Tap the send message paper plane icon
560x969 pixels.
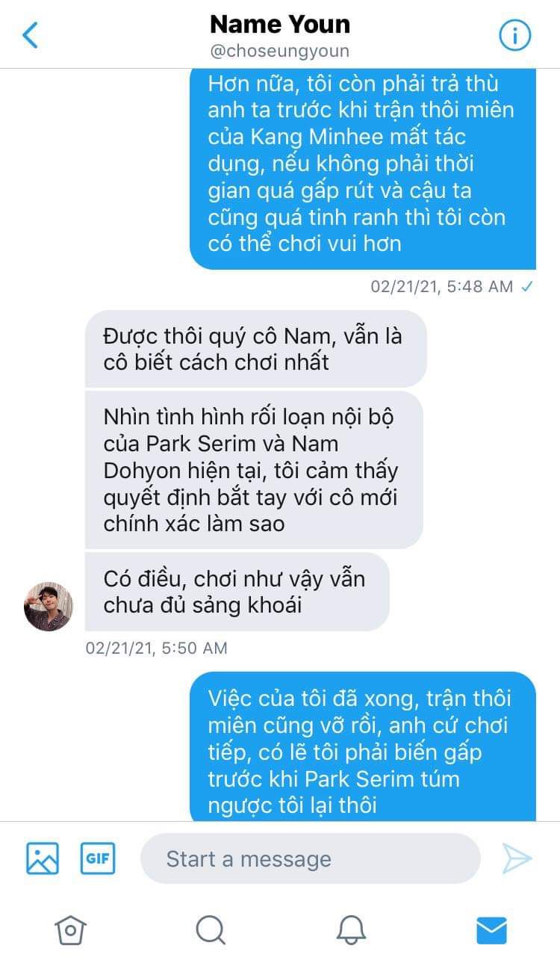(x=517, y=859)
